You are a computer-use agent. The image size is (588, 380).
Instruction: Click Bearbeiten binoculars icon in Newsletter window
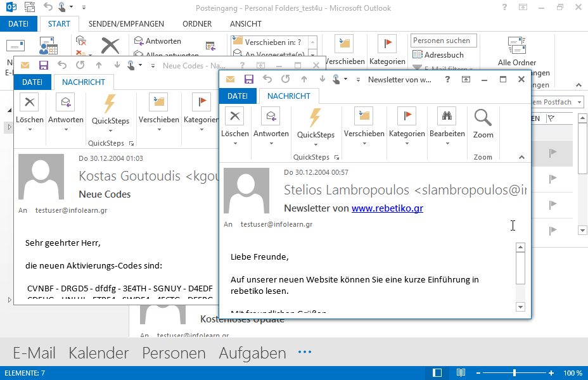point(447,116)
